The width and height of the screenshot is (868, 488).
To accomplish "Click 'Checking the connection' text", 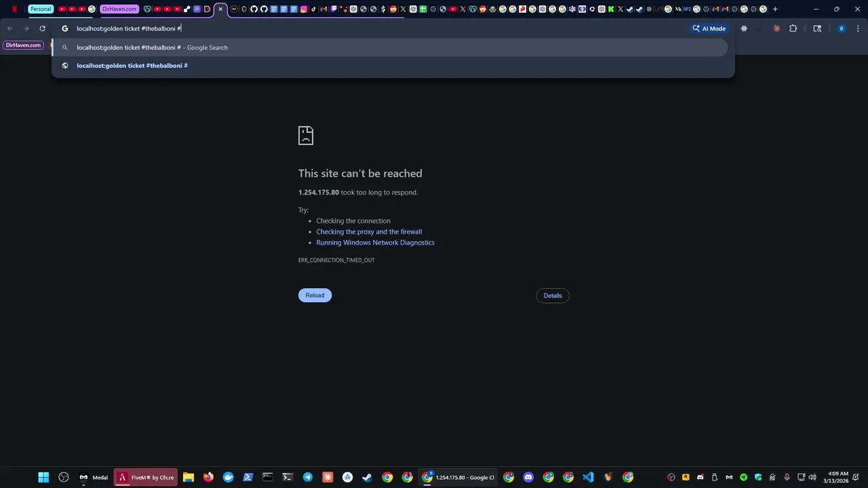I will [x=353, y=221].
